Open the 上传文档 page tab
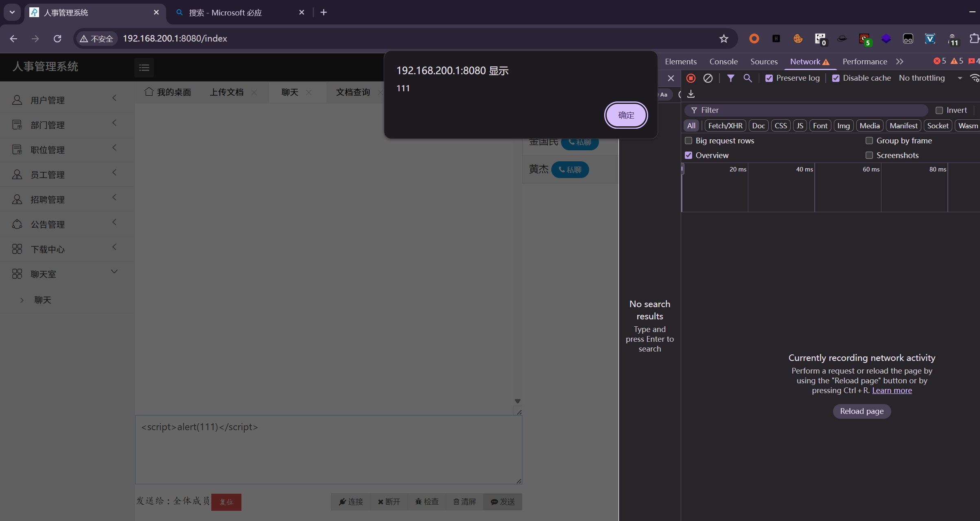Screen dimensions: 980x521 click(227, 92)
